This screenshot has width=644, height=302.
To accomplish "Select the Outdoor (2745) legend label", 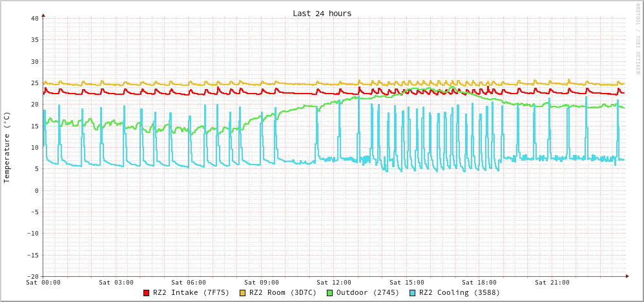I will pyautogui.click(x=368, y=292).
